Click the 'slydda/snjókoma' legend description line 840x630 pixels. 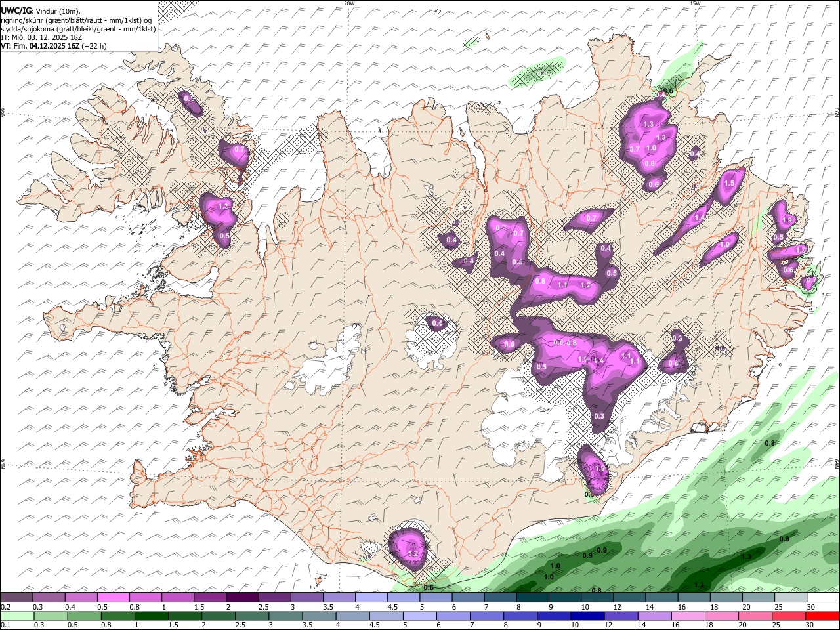(x=78, y=29)
